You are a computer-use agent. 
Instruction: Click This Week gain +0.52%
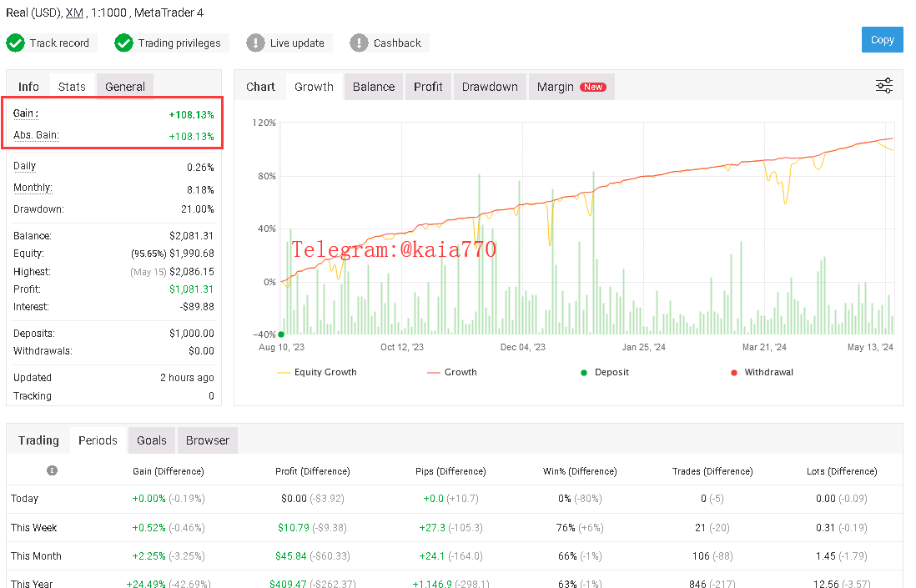tap(149, 528)
